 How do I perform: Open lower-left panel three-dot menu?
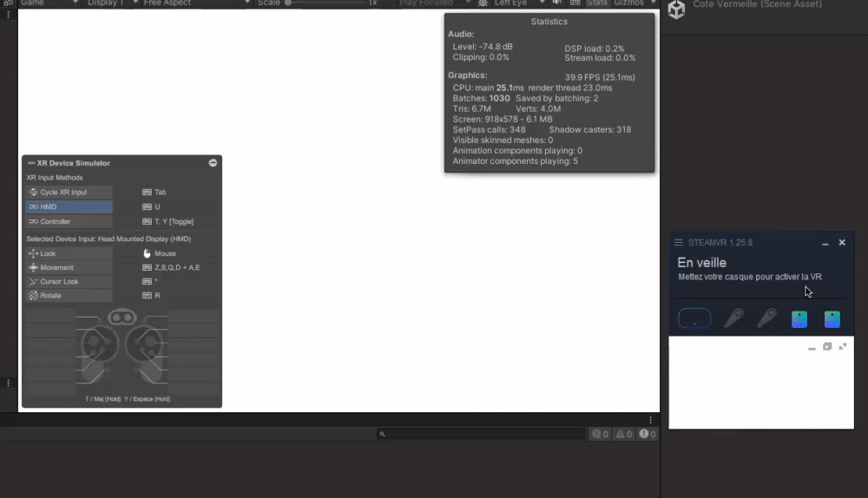(x=9, y=383)
